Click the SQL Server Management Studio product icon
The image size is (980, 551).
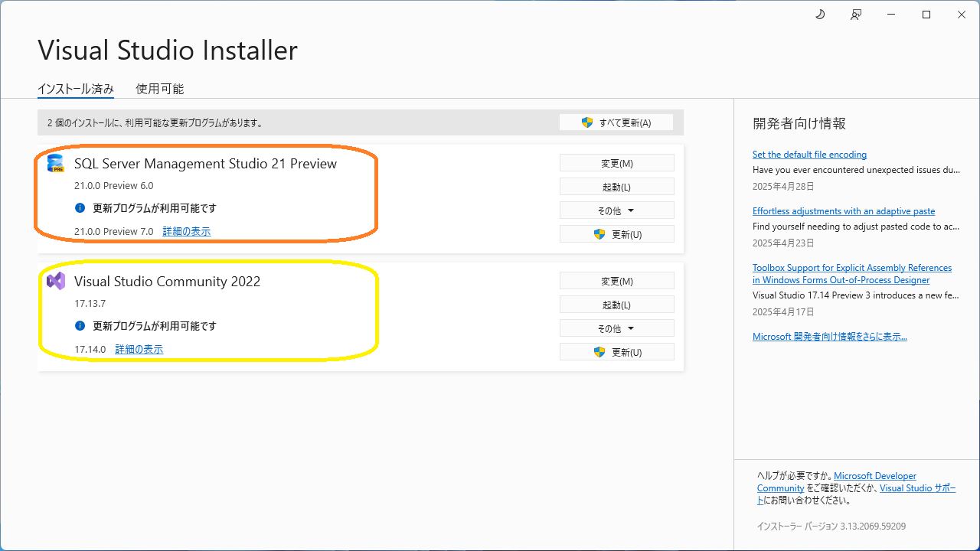(56, 163)
